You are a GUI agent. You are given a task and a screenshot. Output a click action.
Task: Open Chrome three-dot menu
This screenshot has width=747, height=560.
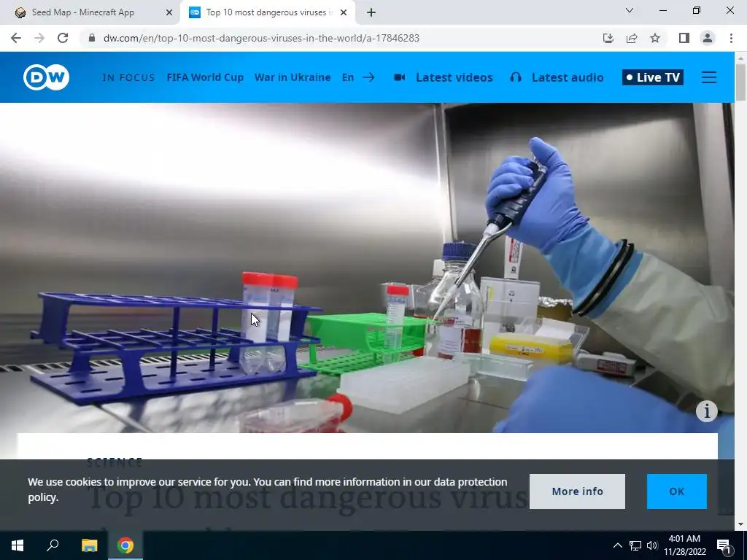click(731, 38)
